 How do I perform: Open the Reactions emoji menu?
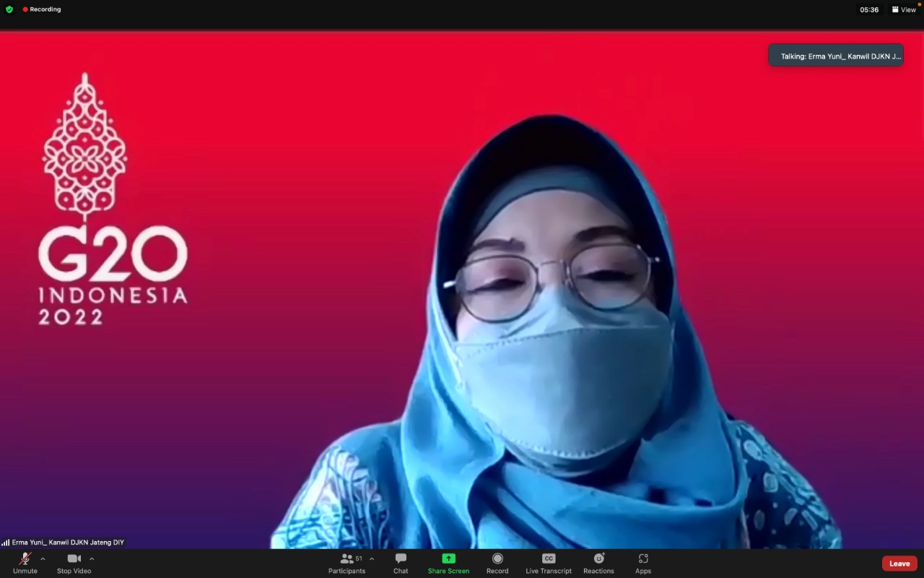pyautogui.click(x=598, y=563)
